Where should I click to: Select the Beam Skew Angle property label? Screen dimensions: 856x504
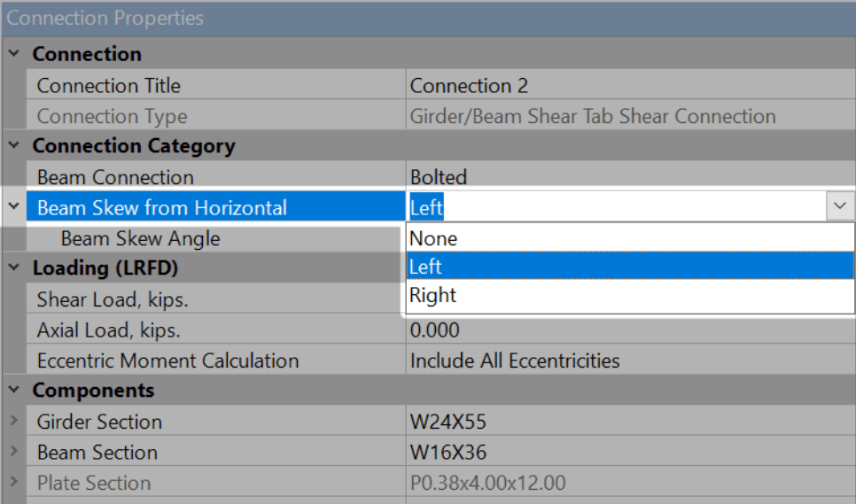(140, 239)
